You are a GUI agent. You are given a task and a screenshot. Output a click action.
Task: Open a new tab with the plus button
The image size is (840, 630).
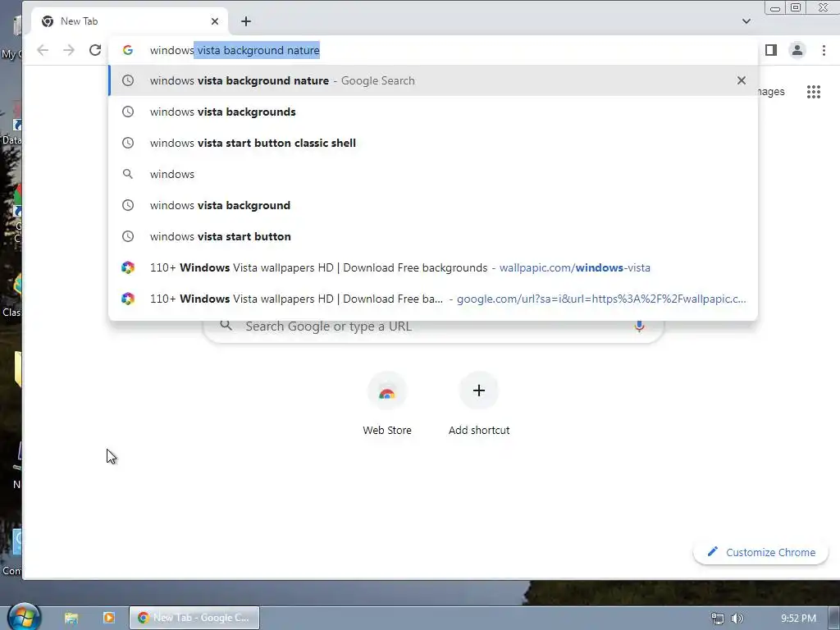[x=246, y=21]
